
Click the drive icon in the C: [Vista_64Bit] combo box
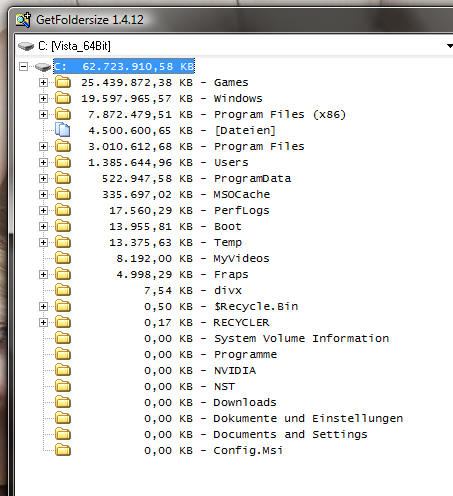(x=26, y=46)
